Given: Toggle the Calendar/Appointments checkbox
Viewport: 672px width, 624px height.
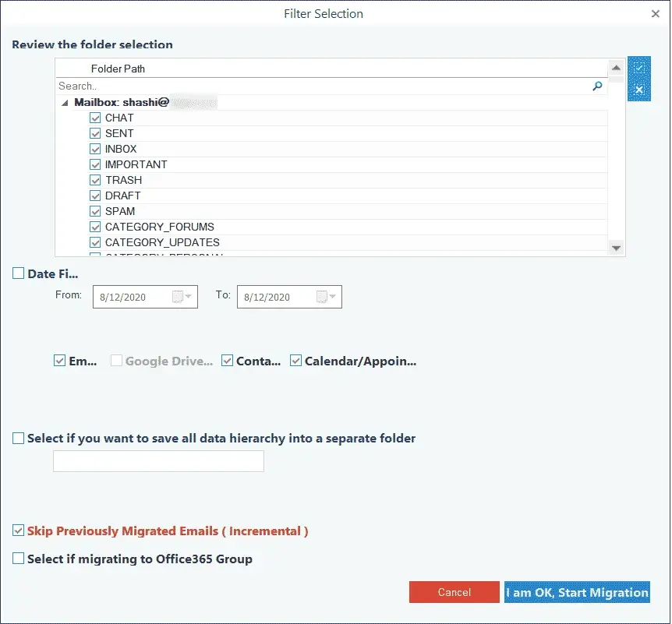Looking at the screenshot, I should [x=295, y=361].
